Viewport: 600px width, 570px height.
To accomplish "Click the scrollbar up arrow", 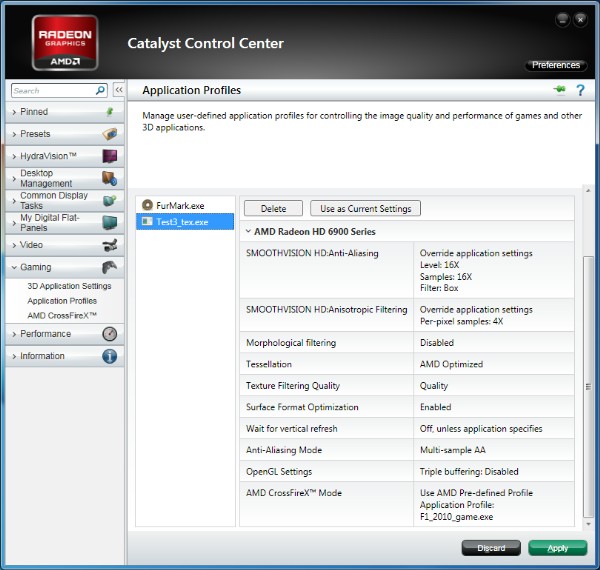I will [588, 190].
